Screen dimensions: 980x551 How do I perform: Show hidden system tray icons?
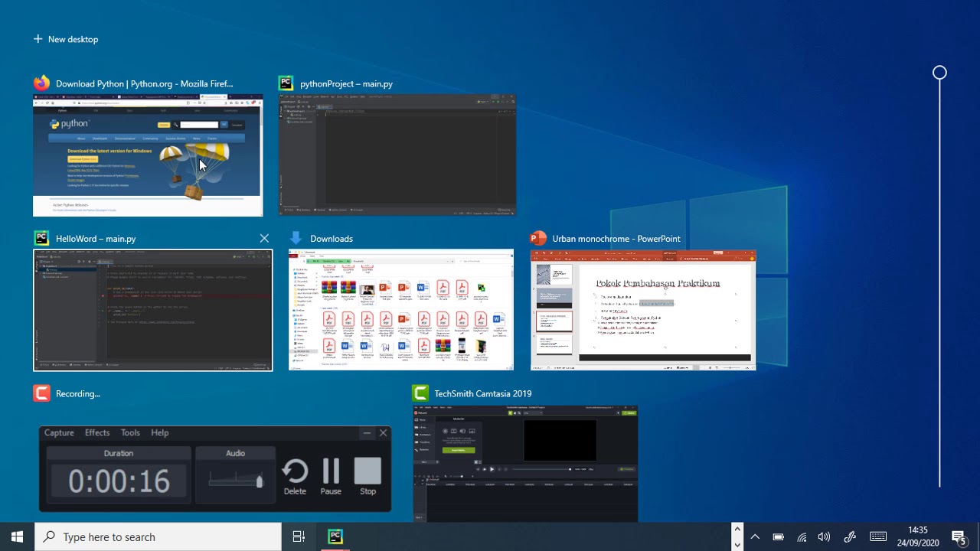click(754, 536)
